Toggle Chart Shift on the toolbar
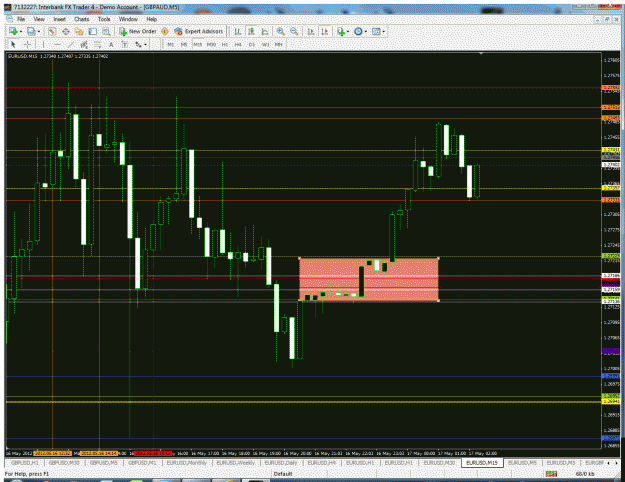The width and height of the screenshot is (625, 482). coord(325,31)
